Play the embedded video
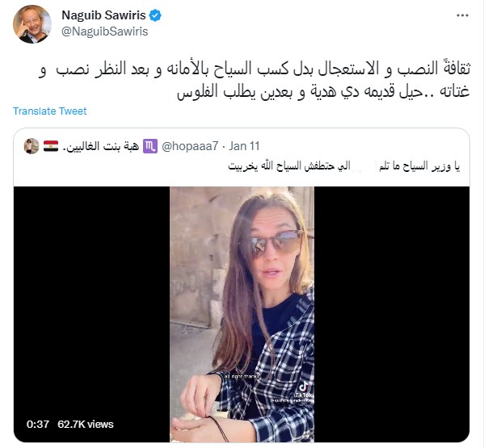 (242, 314)
